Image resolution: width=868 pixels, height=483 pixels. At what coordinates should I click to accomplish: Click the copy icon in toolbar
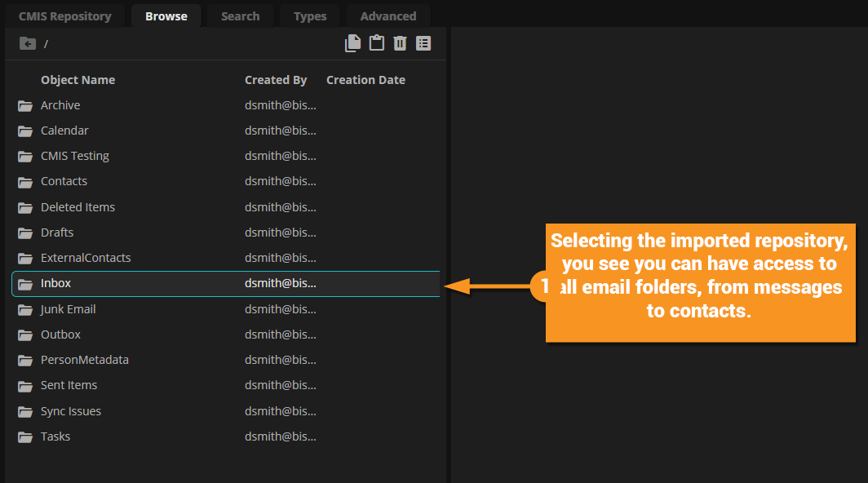352,43
